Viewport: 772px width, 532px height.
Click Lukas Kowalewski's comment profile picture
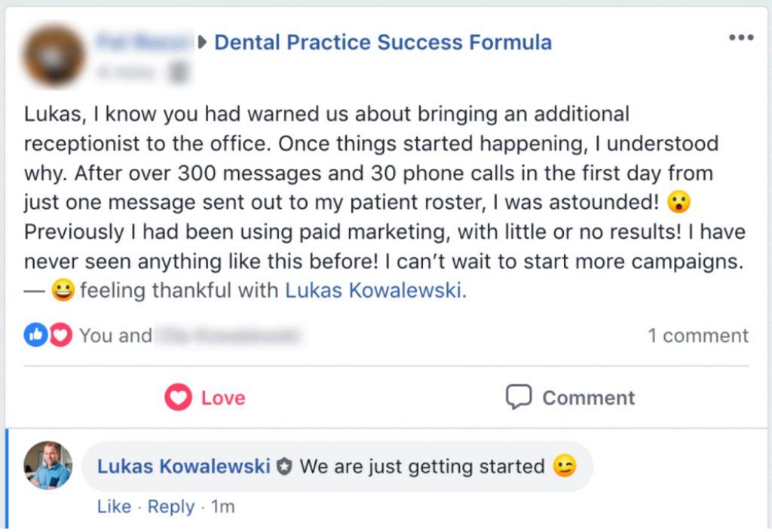coord(48,466)
